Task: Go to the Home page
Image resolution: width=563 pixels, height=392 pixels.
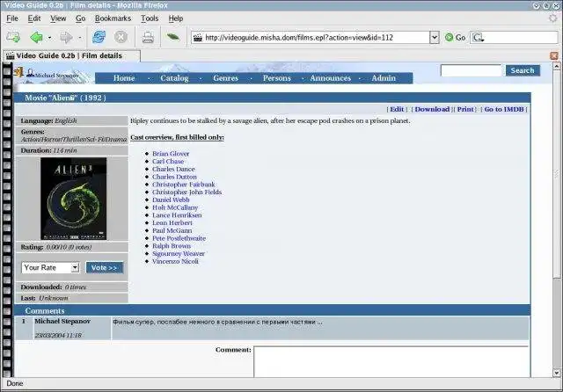Action: [x=124, y=78]
